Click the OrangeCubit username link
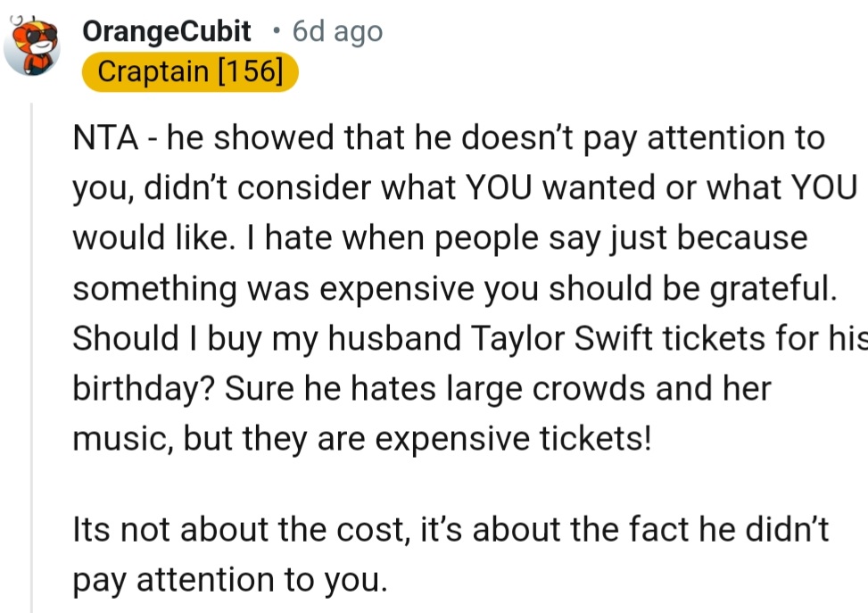This screenshot has height=613, width=868. click(167, 31)
